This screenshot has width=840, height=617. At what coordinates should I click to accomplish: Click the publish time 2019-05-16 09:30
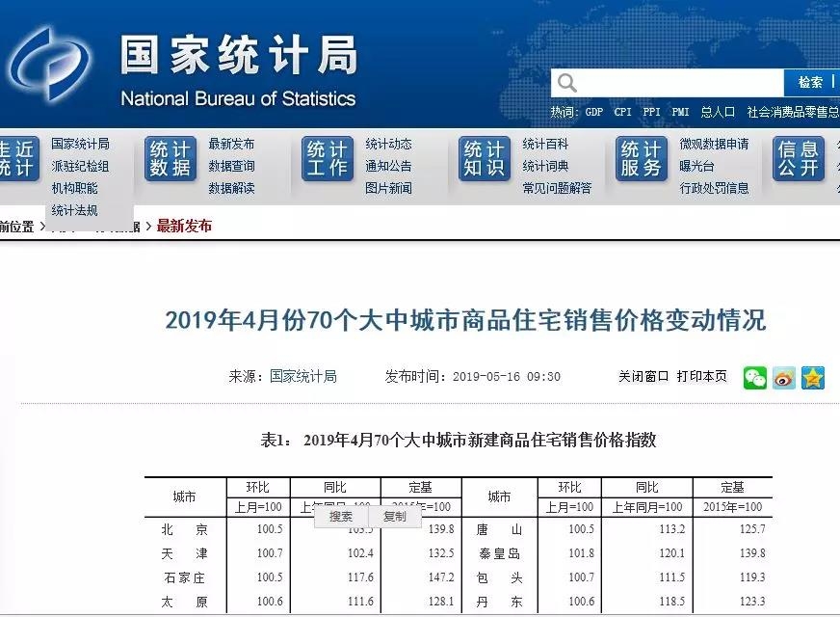(507, 377)
